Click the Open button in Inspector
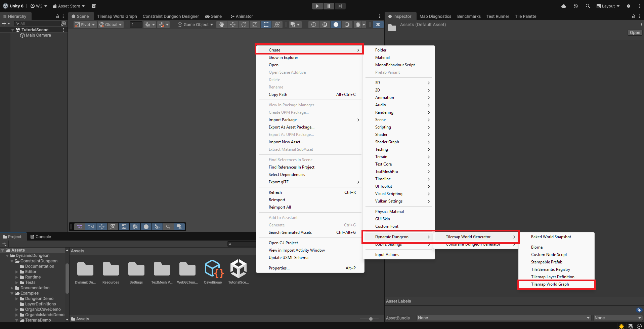The width and height of the screenshot is (644, 329). [635, 33]
